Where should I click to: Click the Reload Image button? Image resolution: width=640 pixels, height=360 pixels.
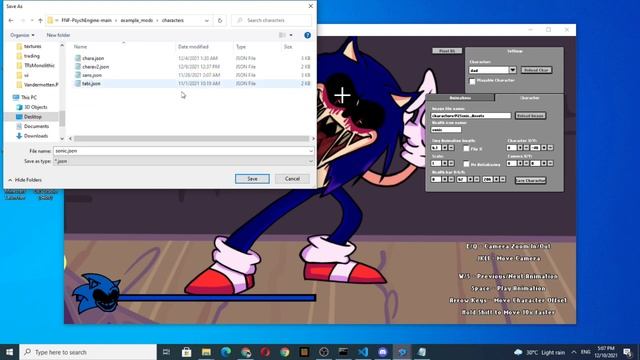(x=530, y=116)
